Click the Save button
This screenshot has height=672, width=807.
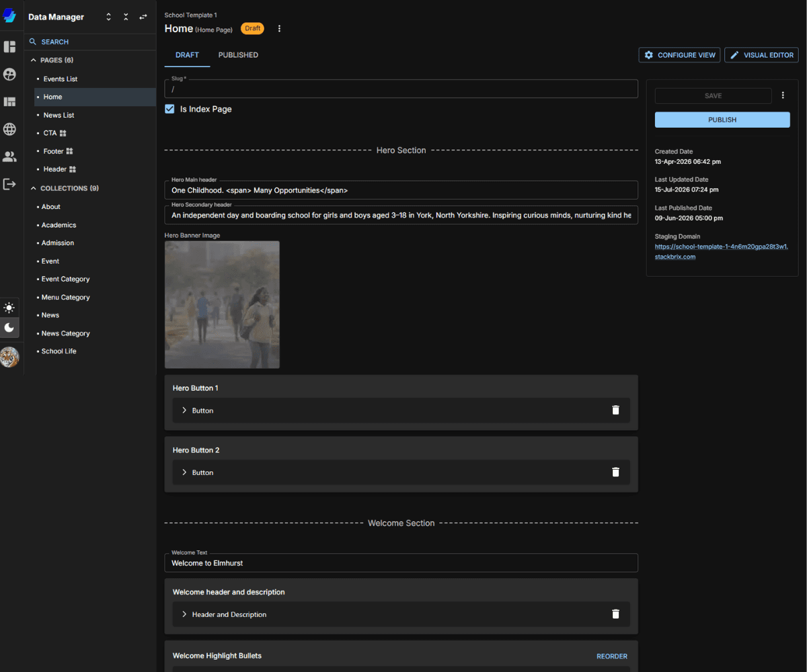tap(714, 95)
